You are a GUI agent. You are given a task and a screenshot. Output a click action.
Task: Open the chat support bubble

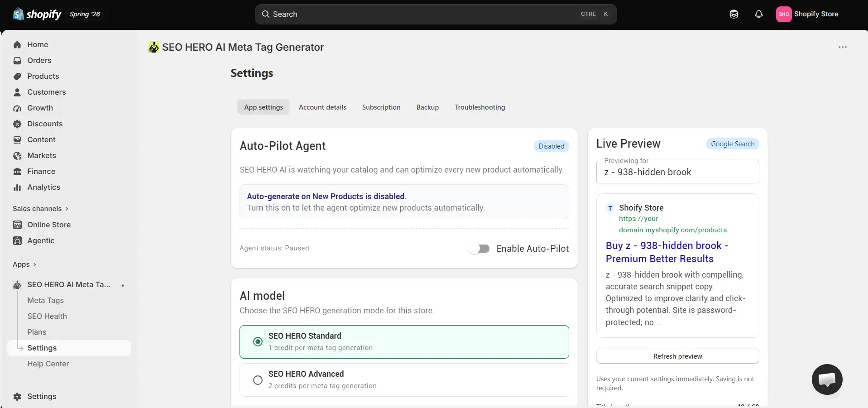pos(827,379)
